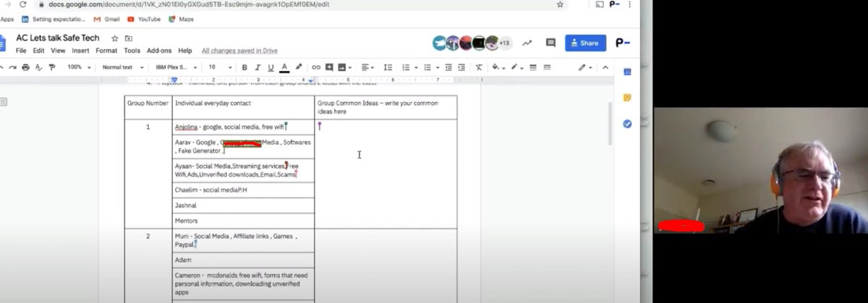
Task: Open the Edit menu
Action: pos(38,51)
